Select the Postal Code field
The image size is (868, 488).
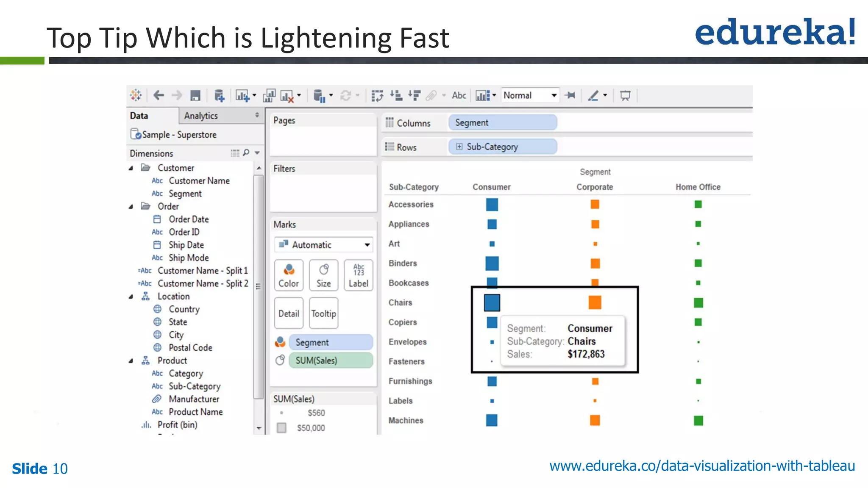pos(190,348)
